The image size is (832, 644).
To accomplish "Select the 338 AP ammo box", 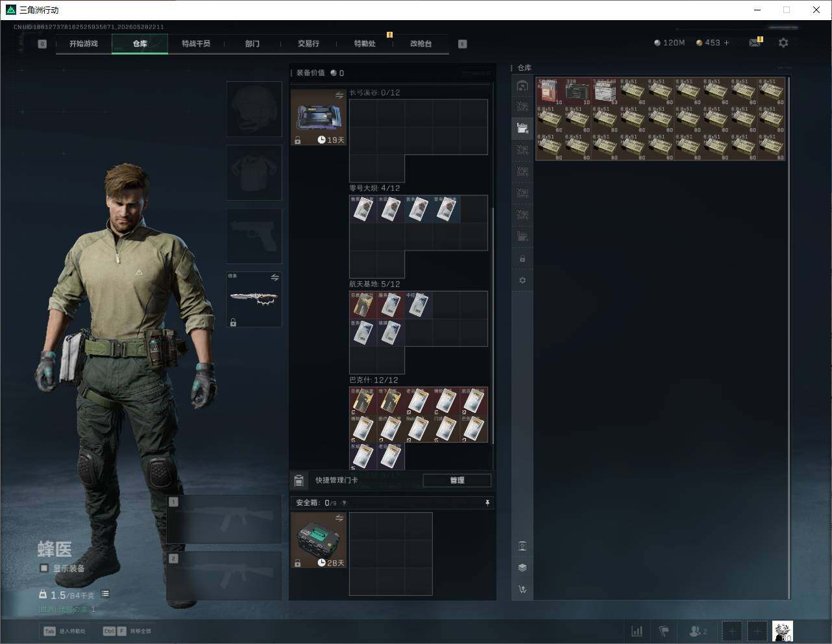I will 578,92.
